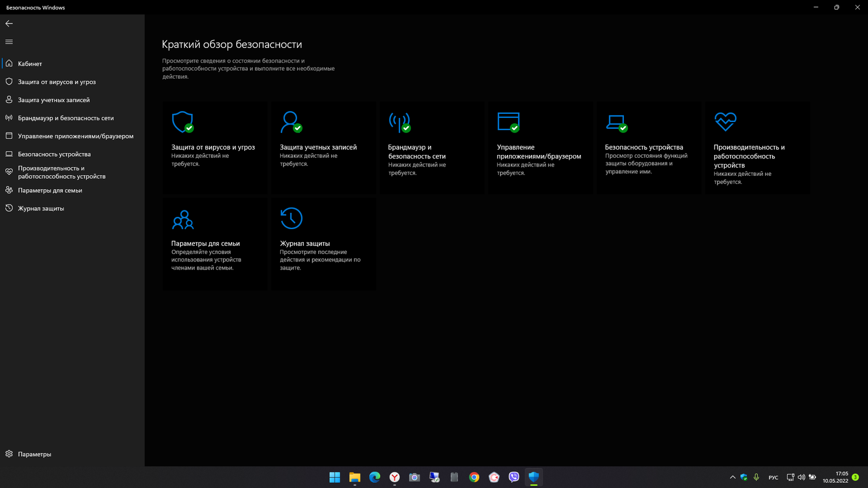
Task: Open the account protection person tile icon
Action: click(x=290, y=122)
